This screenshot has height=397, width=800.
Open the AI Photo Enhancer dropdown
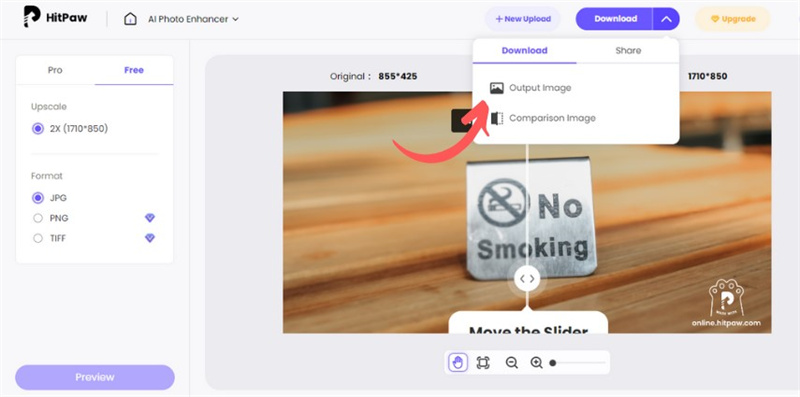click(x=193, y=19)
